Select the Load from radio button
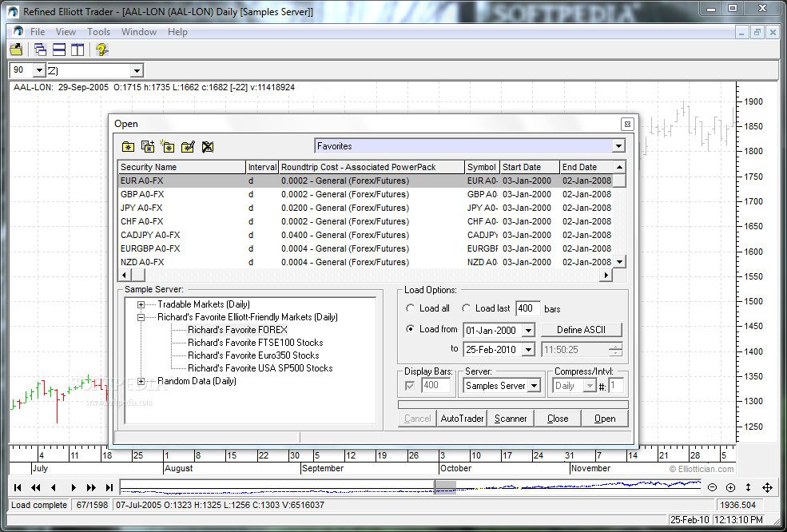 coord(411,329)
